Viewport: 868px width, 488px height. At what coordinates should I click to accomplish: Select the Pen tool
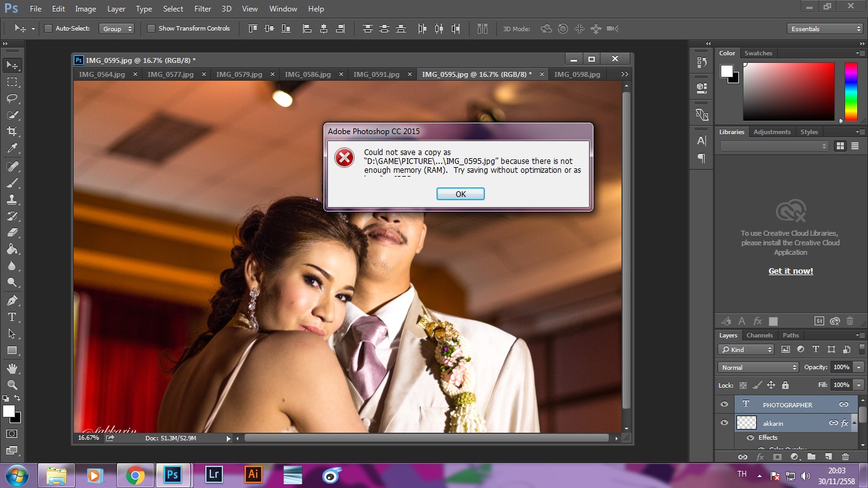pyautogui.click(x=12, y=301)
